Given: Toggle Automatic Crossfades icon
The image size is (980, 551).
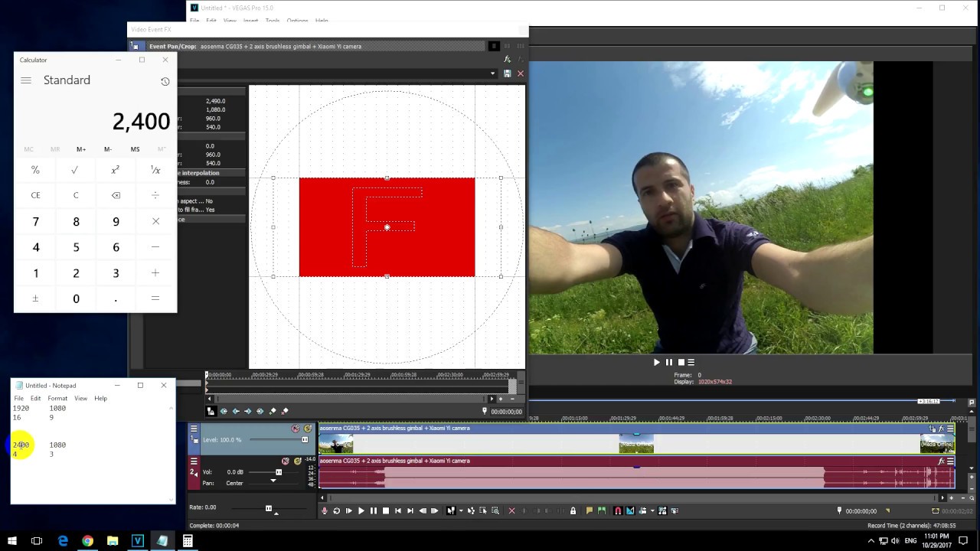Looking at the screenshot, I should pyautogui.click(x=630, y=510).
